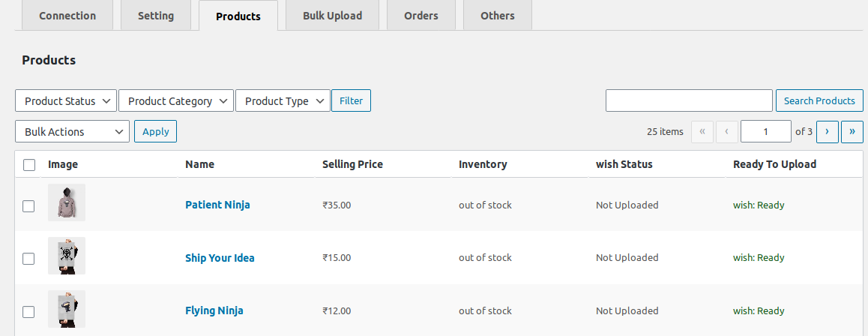Select the Ship Your Idea checkbox
868x336 pixels.
tap(28, 259)
